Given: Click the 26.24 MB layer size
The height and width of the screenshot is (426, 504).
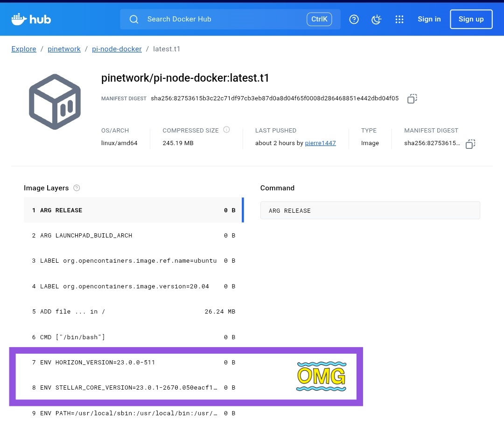Looking at the screenshot, I should click(x=220, y=312).
